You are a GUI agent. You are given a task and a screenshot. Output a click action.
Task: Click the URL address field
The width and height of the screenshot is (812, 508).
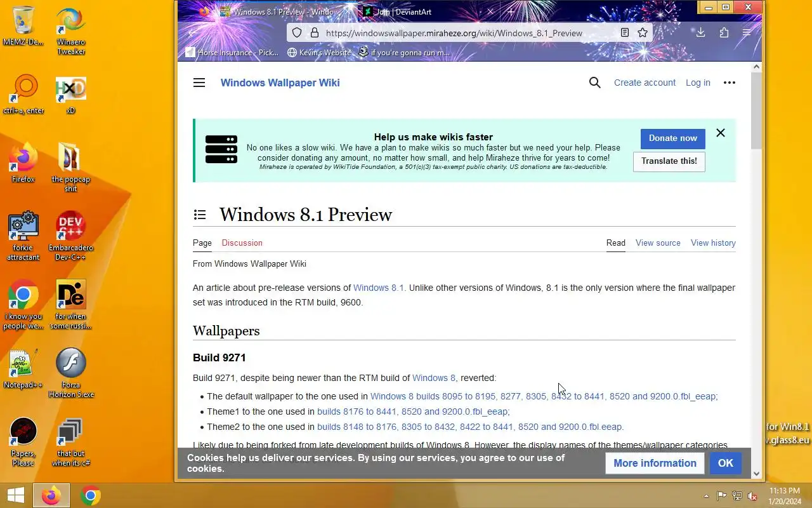(x=468, y=33)
